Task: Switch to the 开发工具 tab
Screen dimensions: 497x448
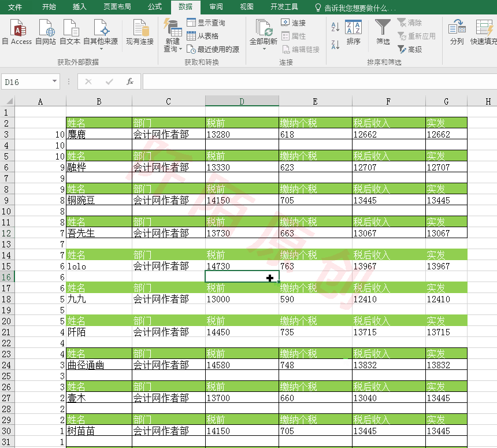Action: [284, 7]
